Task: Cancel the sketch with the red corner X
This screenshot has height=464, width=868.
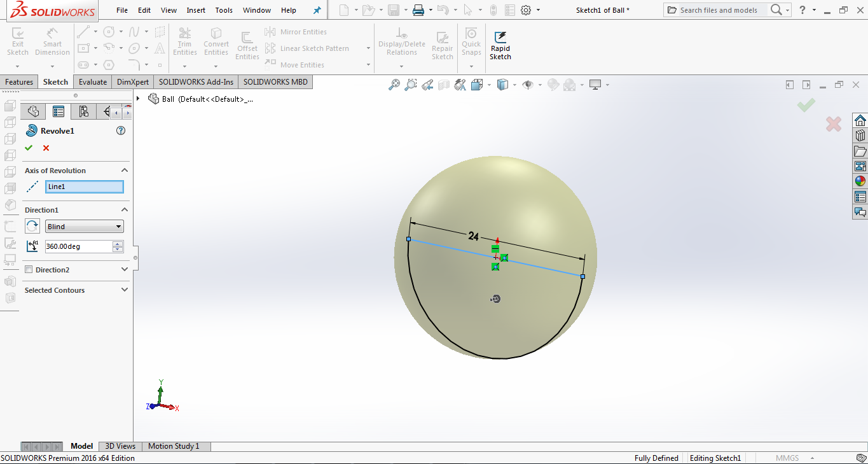Action: [834, 123]
